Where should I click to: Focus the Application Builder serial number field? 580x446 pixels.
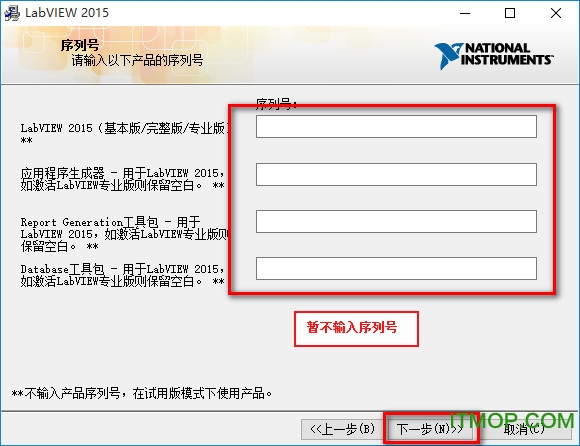396,174
